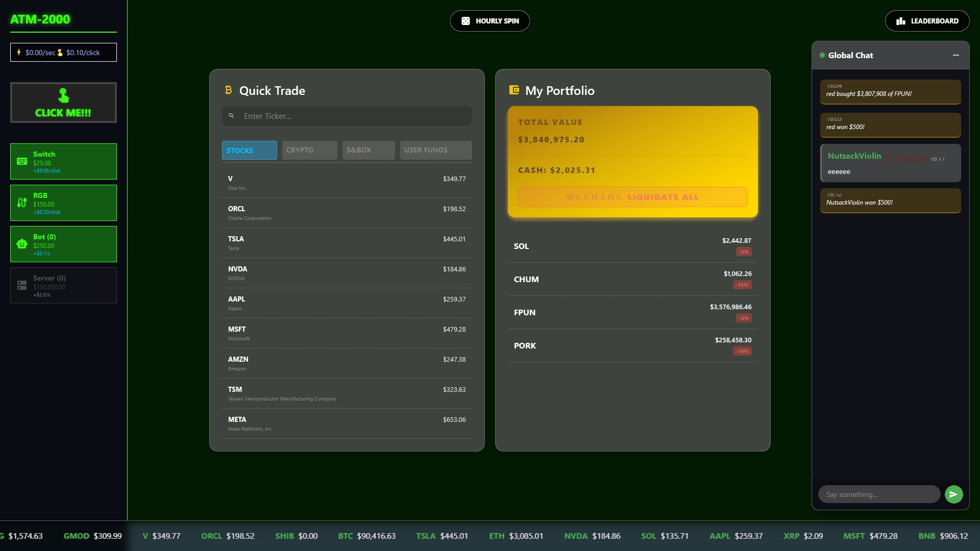
Task: Click the green send message arrow icon
Action: click(953, 494)
